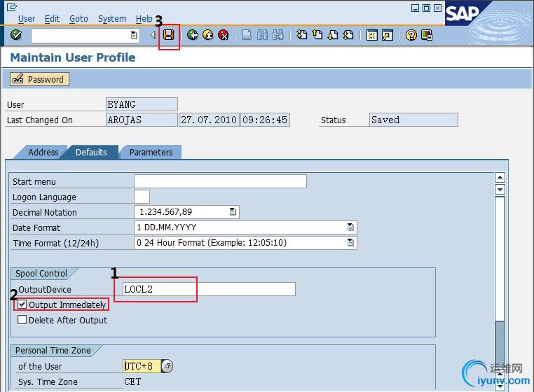This screenshot has width=534, height=392.
Task: Open the Edit menu
Action: (x=52, y=19)
